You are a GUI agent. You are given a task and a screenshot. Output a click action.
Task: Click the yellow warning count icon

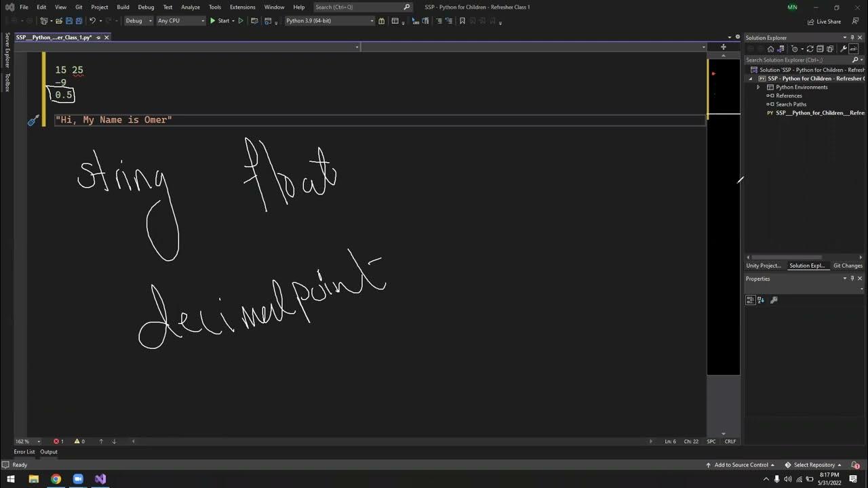(x=77, y=441)
